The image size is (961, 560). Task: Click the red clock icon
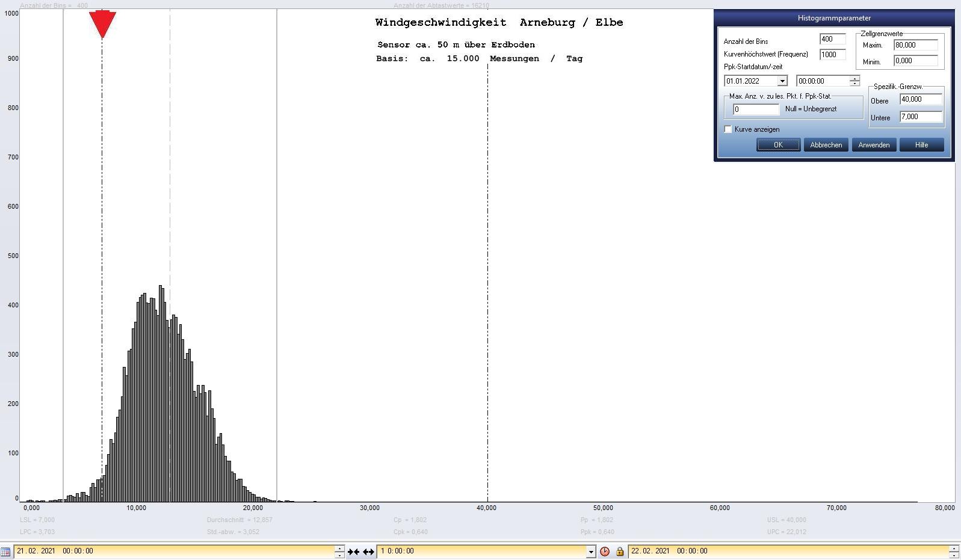coord(605,552)
